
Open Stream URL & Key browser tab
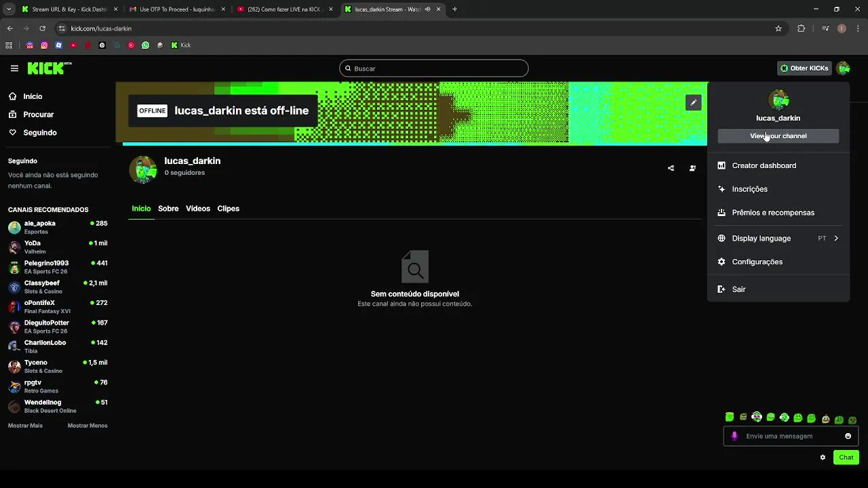(x=69, y=9)
